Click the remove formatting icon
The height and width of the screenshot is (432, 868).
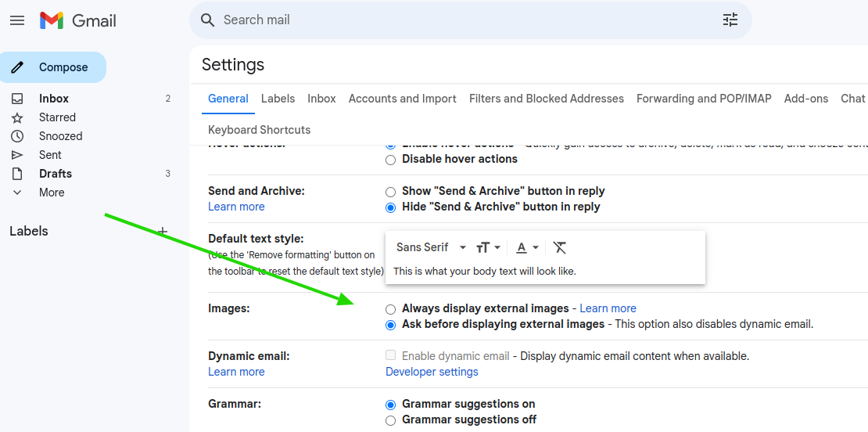coord(559,247)
